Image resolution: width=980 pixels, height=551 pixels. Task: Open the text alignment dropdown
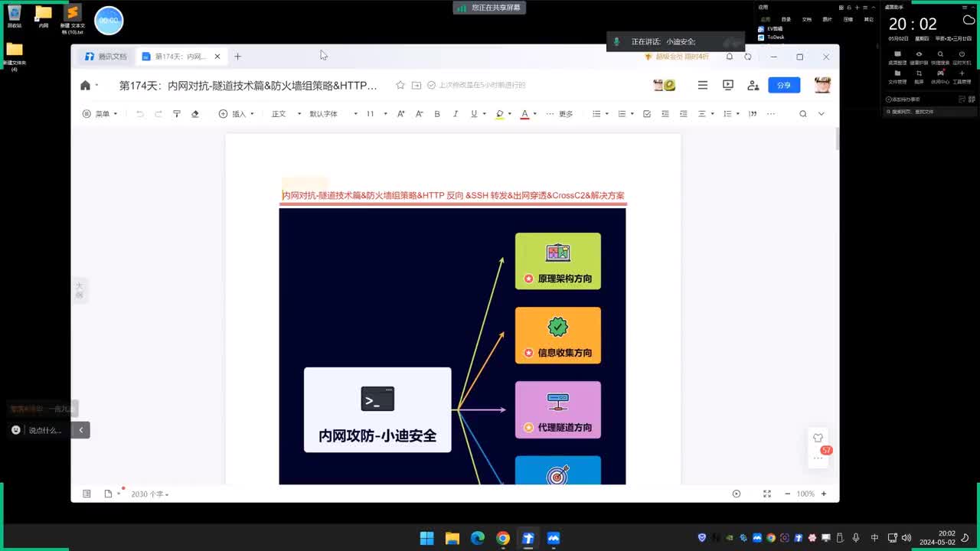pos(705,114)
